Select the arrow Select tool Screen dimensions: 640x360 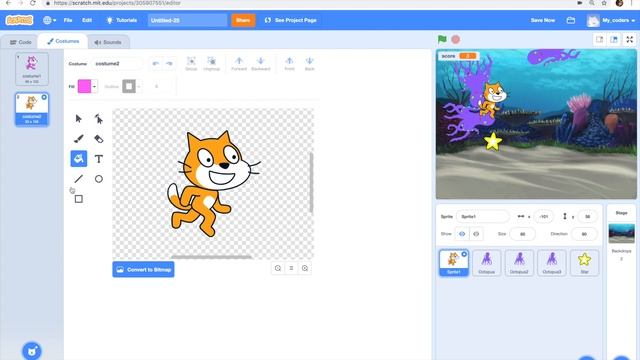point(78,119)
